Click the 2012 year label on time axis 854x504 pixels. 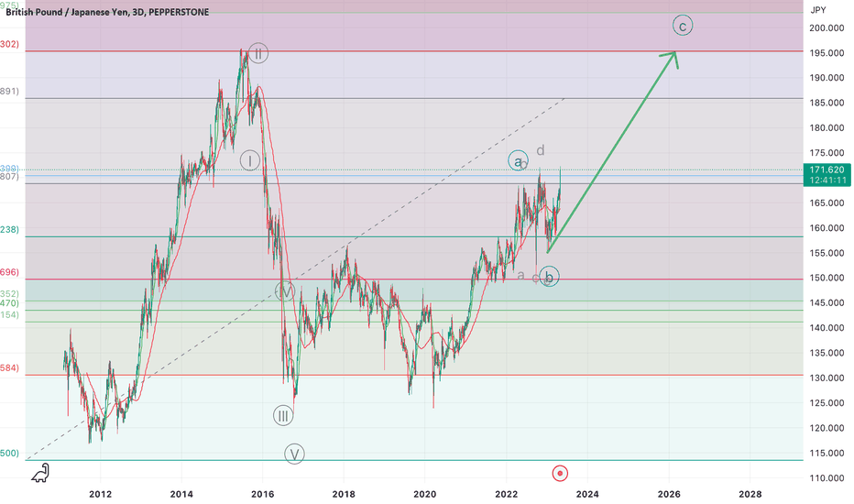(100, 494)
